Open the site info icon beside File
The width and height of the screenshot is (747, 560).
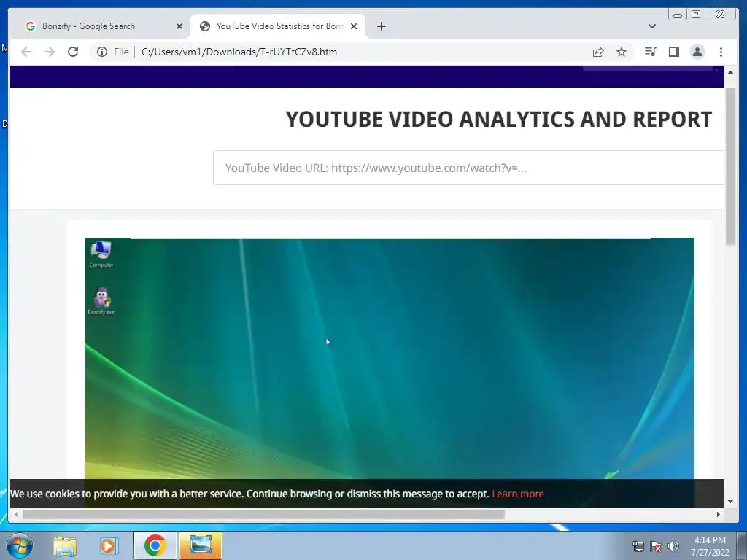click(102, 52)
